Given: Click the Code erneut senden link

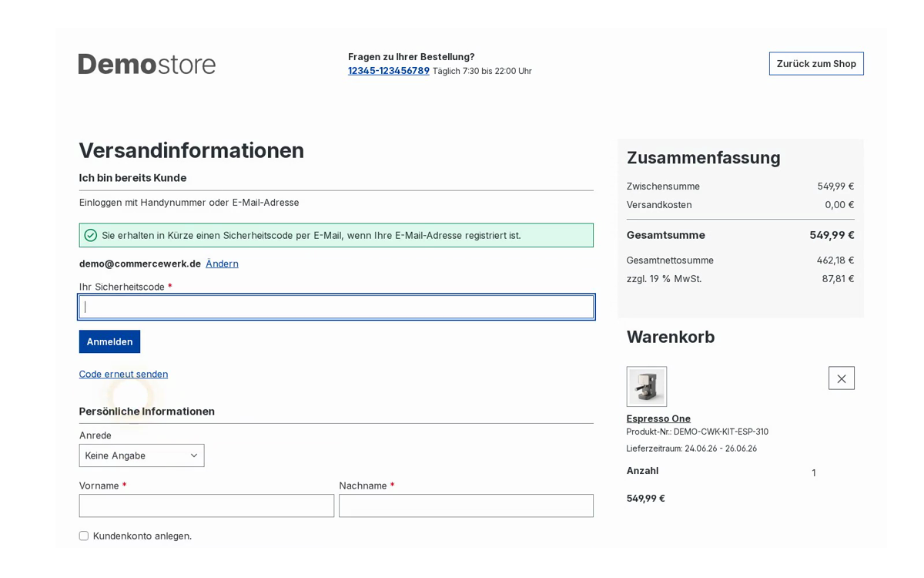Looking at the screenshot, I should point(123,374).
